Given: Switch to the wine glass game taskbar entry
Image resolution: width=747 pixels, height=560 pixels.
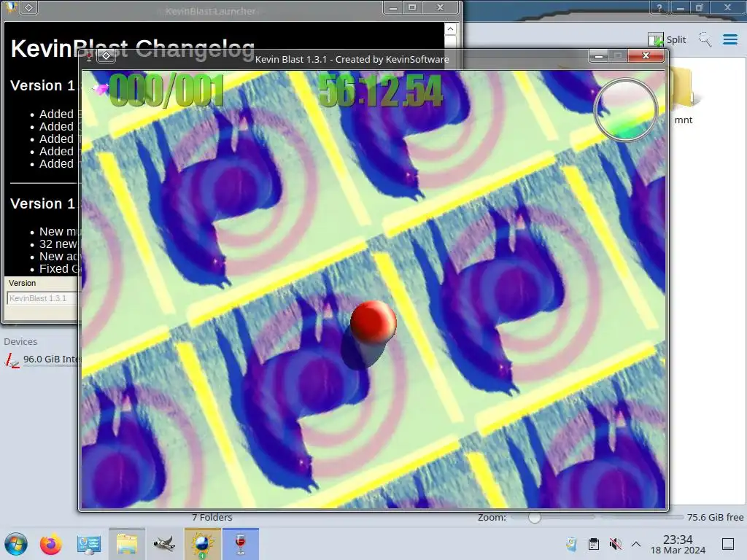Looking at the screenshot, I should click(x=241, y=544).
